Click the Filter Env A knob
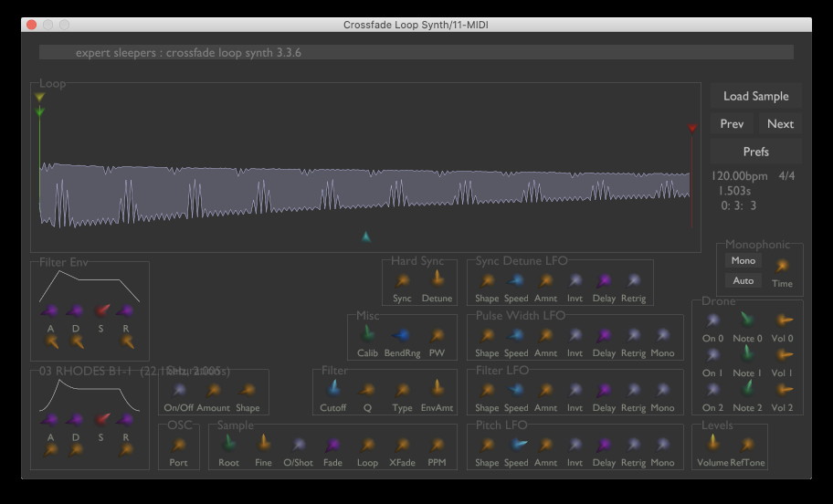This screenshot has height=504, width=833. pos(49,310)
